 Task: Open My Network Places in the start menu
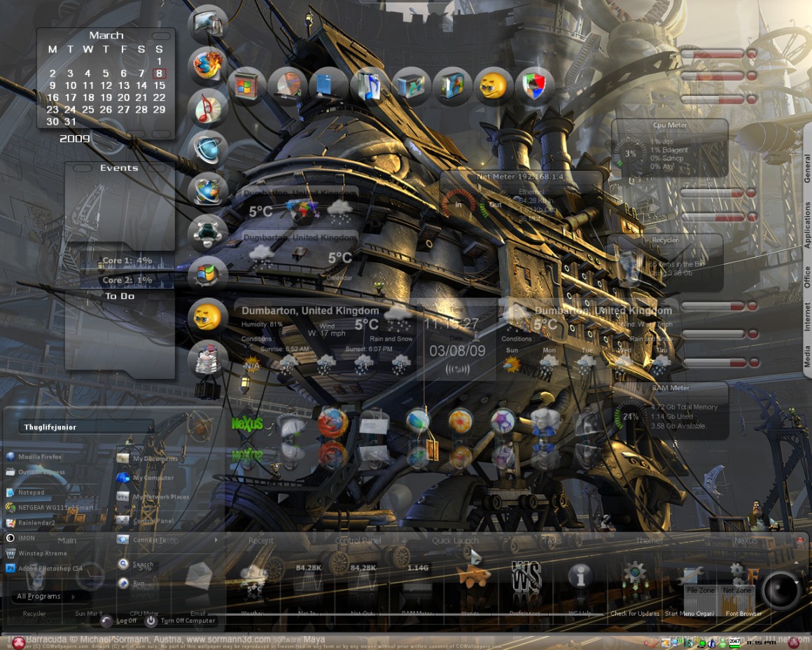pos(153,497)
